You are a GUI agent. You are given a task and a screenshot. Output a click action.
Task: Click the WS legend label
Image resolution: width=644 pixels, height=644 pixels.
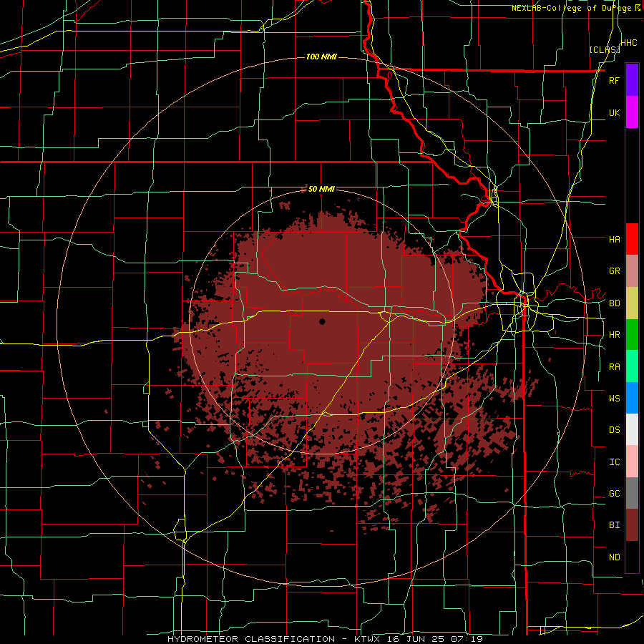pos(614,399)
